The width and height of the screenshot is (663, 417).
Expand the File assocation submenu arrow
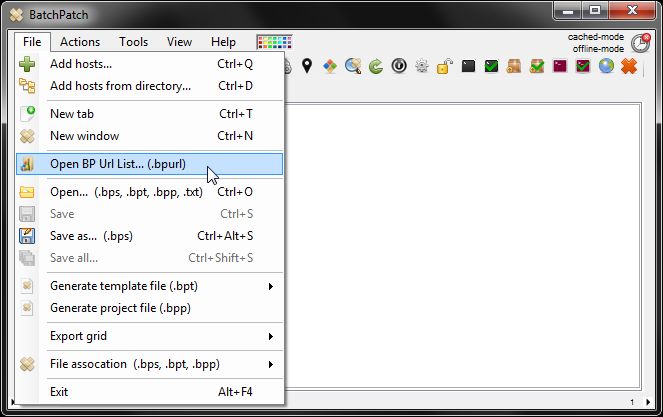(271, 365)
